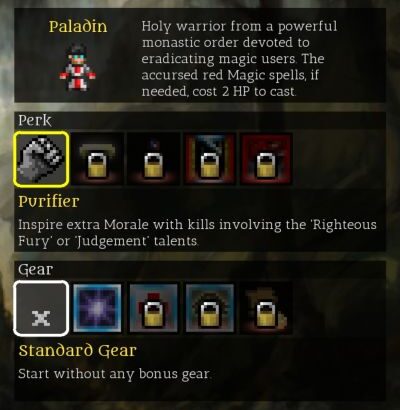The height and width of the screenshot is (410, 400).
Task: Click the Paladin class name heading
Action: point(78,26)
